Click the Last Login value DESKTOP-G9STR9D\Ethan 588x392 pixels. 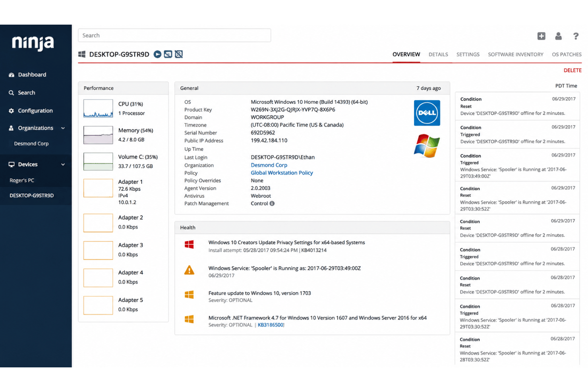tap(282, 157)
